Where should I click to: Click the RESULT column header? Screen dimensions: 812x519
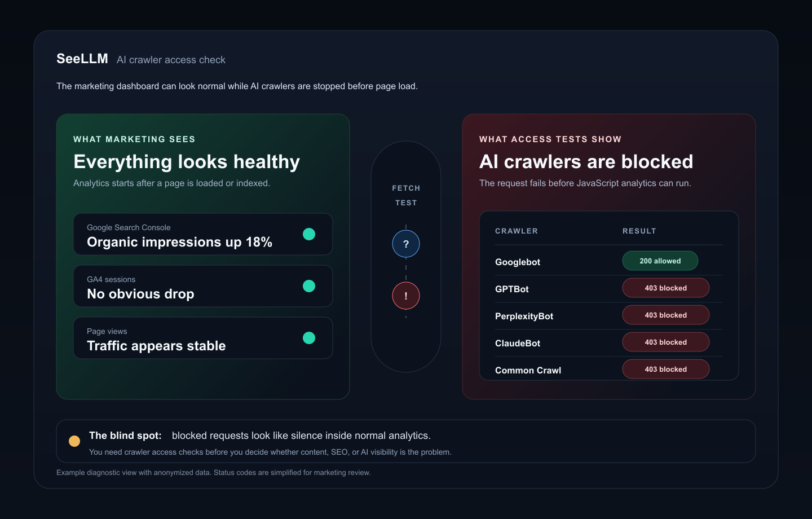639,231
